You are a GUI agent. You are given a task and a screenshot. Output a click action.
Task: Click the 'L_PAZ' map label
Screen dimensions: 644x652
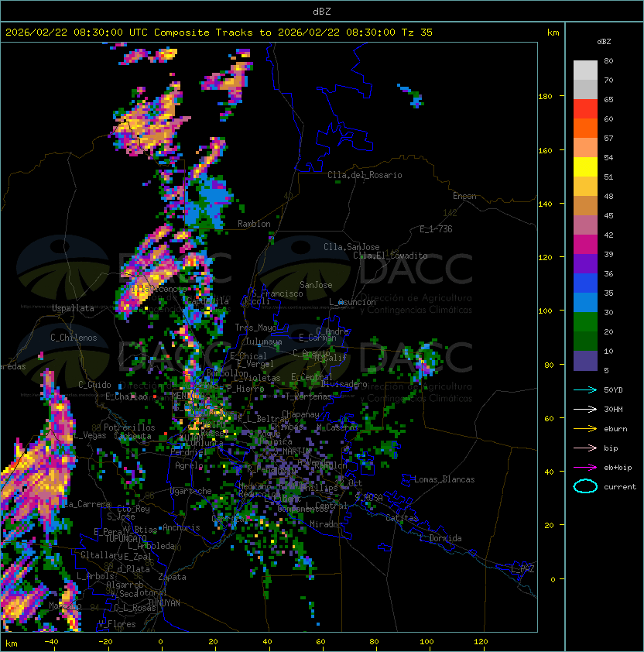(x=522, y=569)
